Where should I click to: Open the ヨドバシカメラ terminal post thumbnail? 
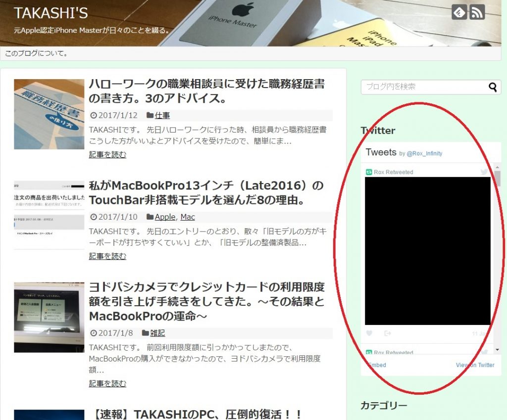[49, 317]
